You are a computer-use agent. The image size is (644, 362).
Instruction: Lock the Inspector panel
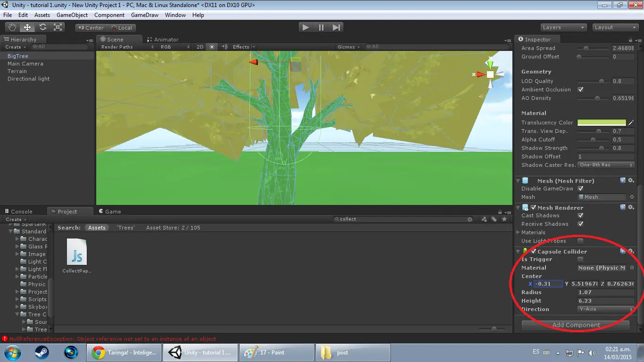click(x=631, y=40)
